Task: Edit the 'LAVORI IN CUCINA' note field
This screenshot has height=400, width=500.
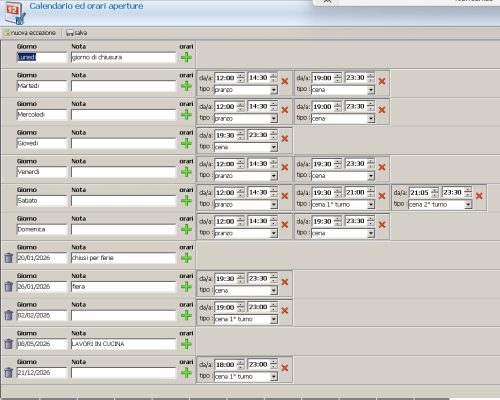Action: pos(123,344)
